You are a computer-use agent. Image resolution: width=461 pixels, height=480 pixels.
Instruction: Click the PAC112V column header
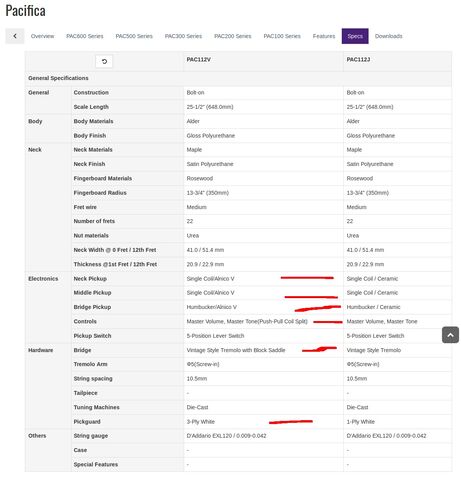[x=198, y=59]
